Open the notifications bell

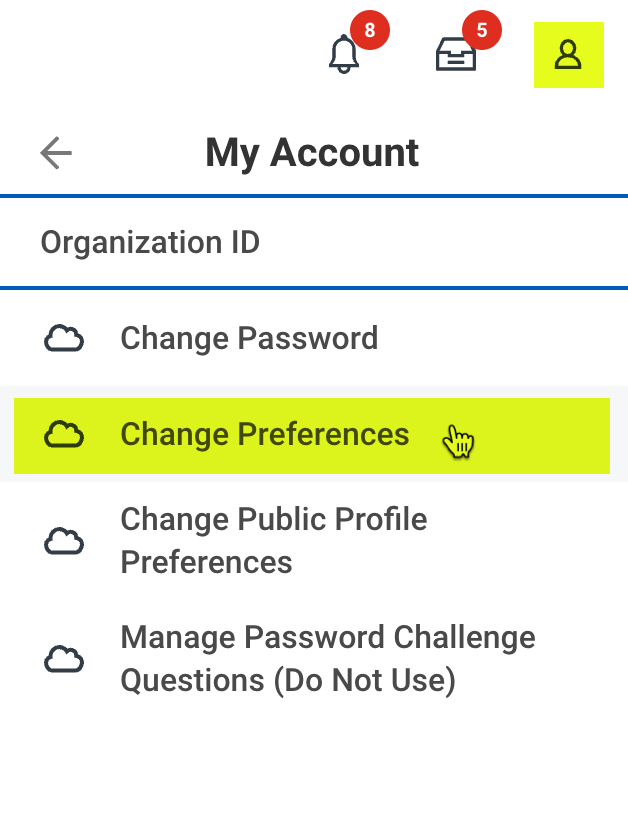pyautogui.click(x=344, y=54)
